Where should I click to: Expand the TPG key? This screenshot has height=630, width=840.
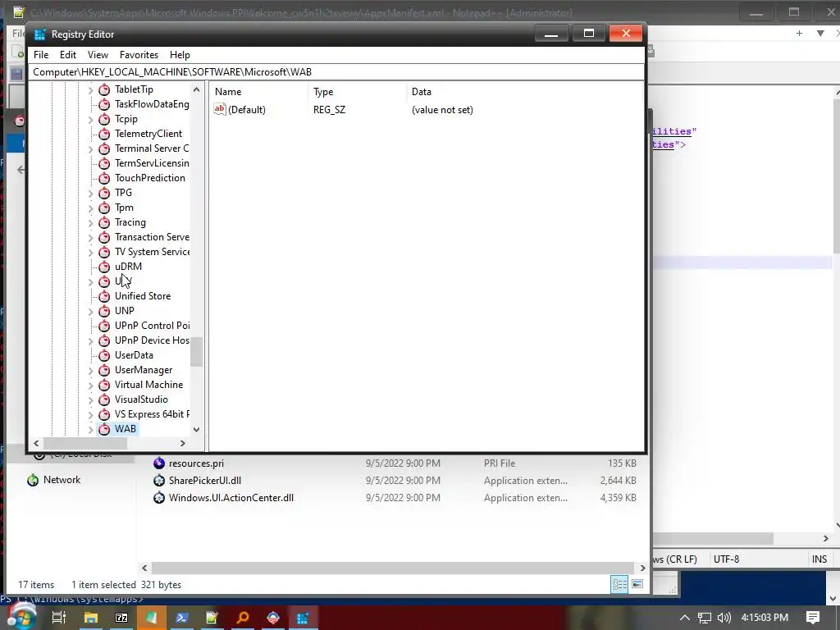click(x=90, y=194)
